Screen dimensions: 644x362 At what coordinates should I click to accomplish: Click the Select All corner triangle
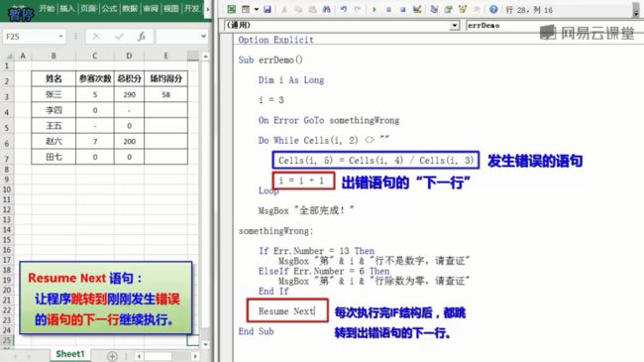9,56
